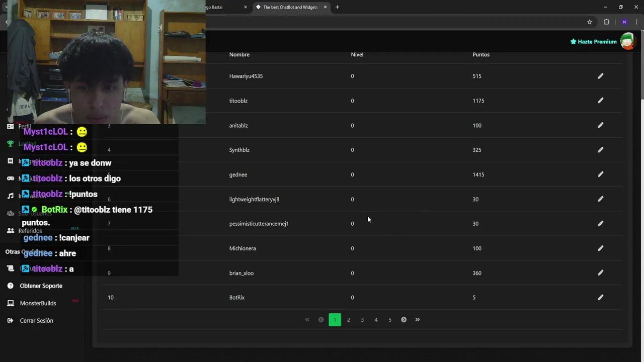Click Cerrar Sesión in the sidebar
This screenshot has width=644, height=362.
[x=36, y=321]
